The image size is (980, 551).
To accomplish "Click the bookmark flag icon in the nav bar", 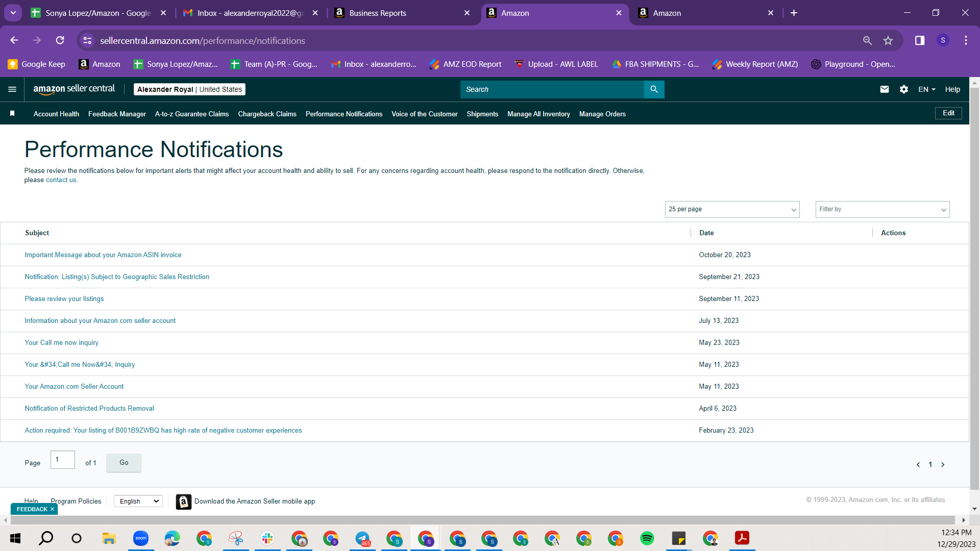I will point(12,113).
